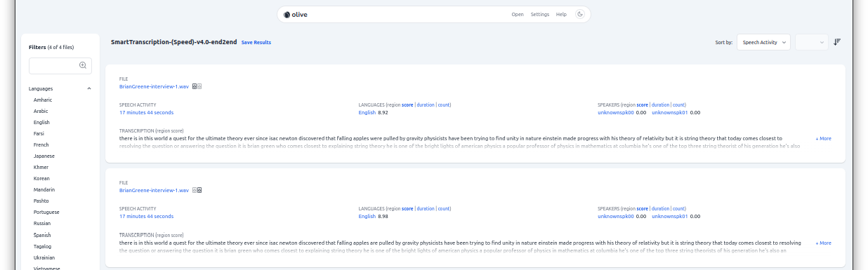Open the empty dropdown beside Speech Activity
Viewport: 868px width, 270px height.
812,42
